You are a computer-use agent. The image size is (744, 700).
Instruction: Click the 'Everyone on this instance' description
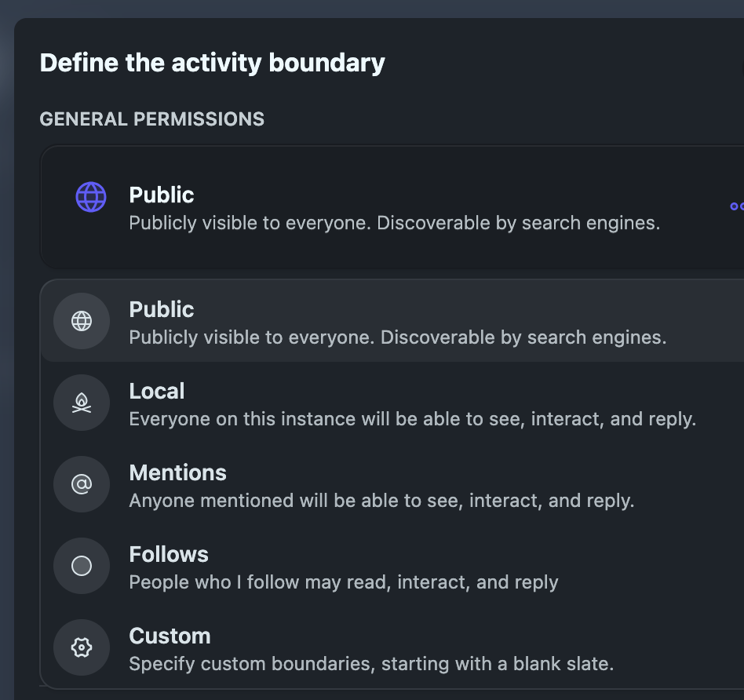coord(412,419)
